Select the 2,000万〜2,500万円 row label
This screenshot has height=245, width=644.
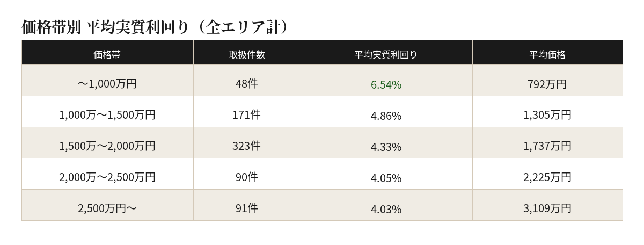click(107, 177)
